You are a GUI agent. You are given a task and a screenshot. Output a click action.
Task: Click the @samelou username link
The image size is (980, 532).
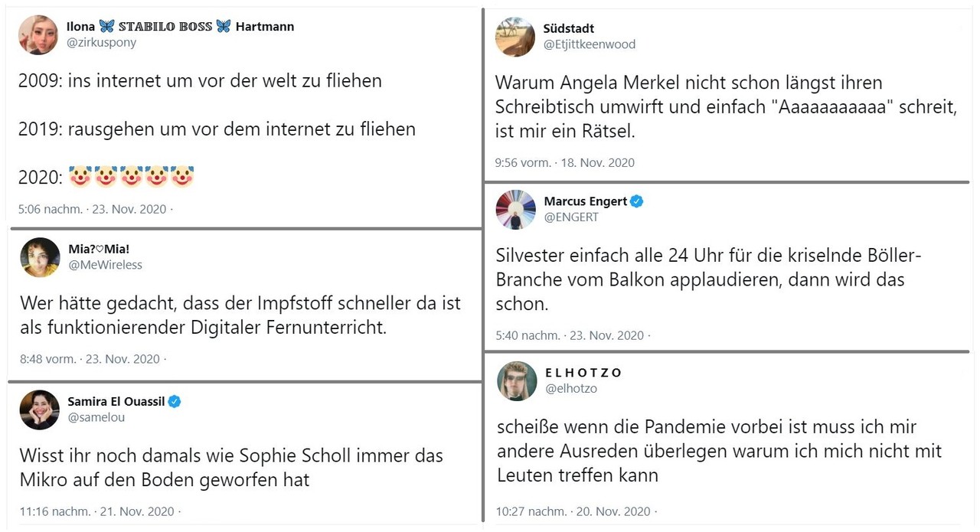pos(96,418)
